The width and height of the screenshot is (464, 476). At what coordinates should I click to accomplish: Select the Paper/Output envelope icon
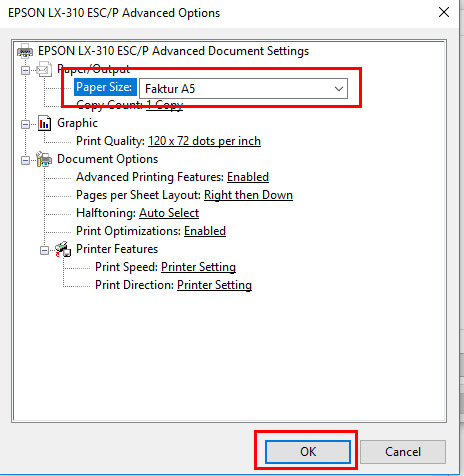pos(44,69)
